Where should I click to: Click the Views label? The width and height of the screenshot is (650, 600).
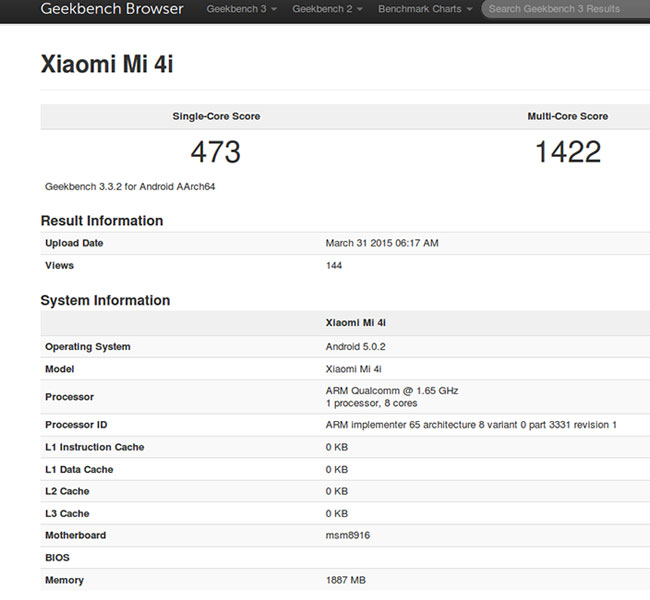pos(59,265)
